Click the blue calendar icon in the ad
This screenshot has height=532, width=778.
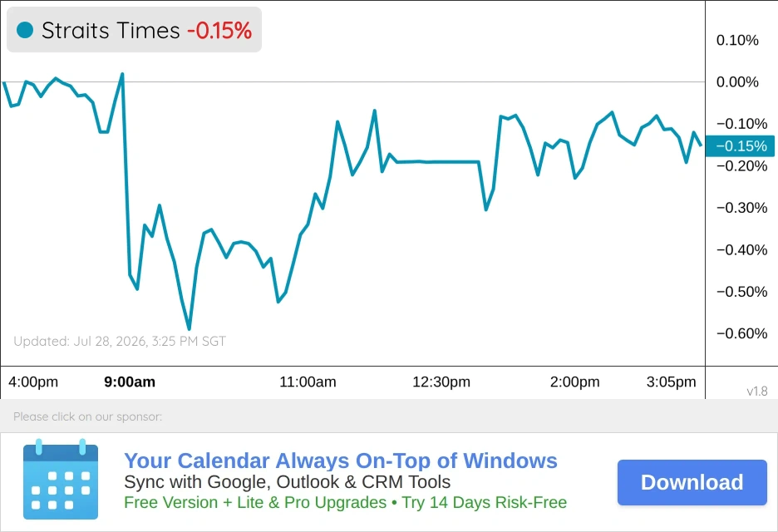pyautogui.click(x=61, y=479)
